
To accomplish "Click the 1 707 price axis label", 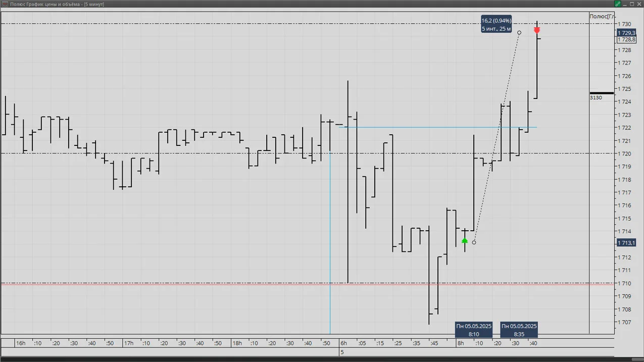I will tap(625, 322).
